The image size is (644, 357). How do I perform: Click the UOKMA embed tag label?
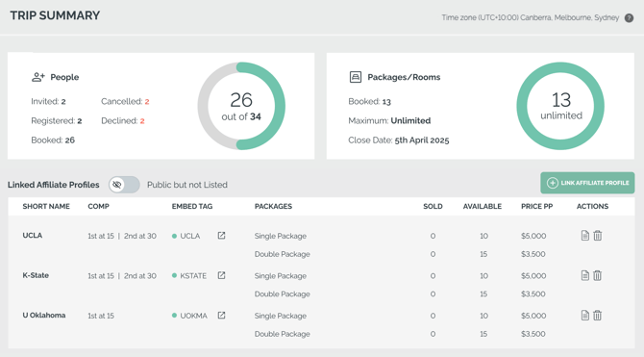(x=193, y=316)
